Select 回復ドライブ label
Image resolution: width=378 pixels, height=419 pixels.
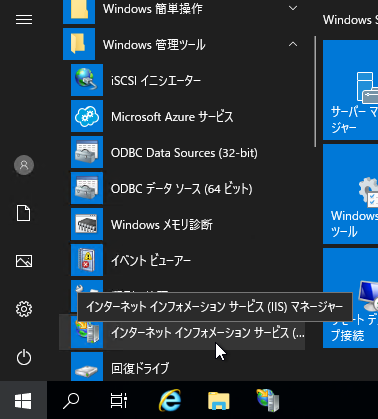(x=140, y=368)
